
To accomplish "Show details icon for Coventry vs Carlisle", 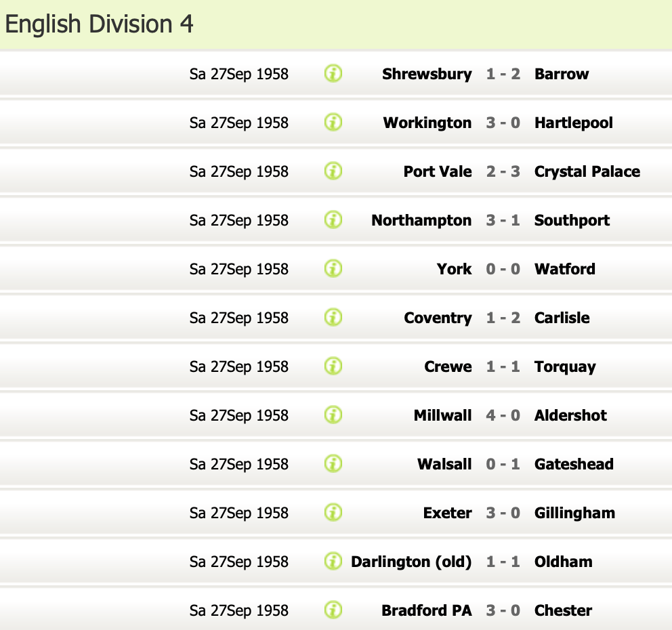I will click(333, 318).
